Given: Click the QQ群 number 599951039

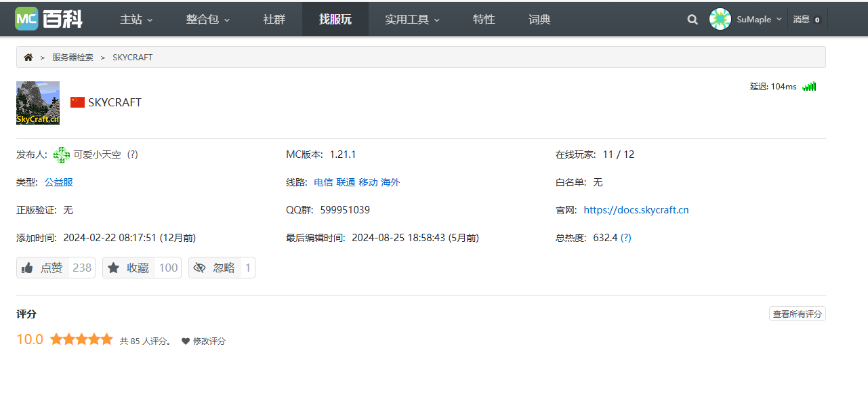Looking at the screenshot, I should coord(345,210).
